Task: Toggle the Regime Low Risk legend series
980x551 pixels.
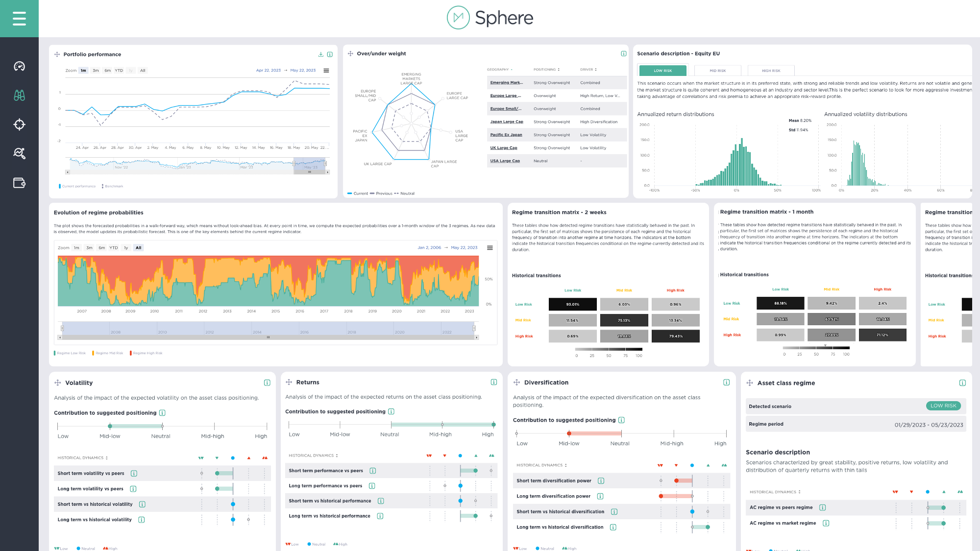Action: (x=71, y=353)
